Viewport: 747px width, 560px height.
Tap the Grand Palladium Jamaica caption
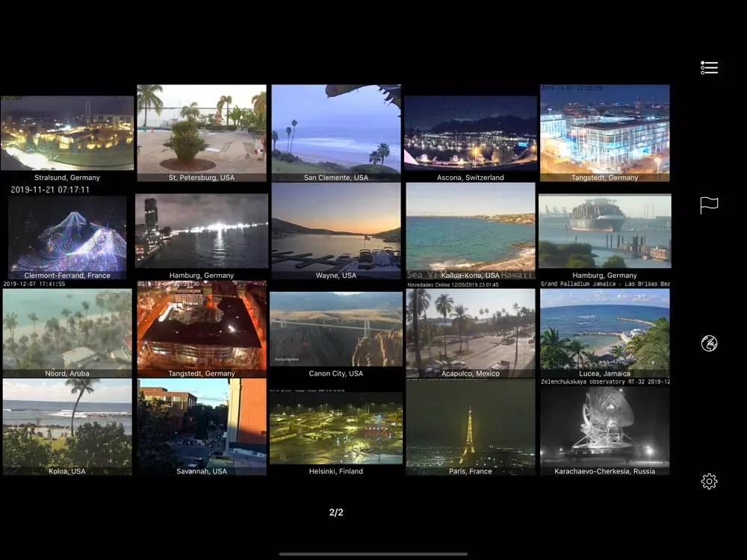604,284
